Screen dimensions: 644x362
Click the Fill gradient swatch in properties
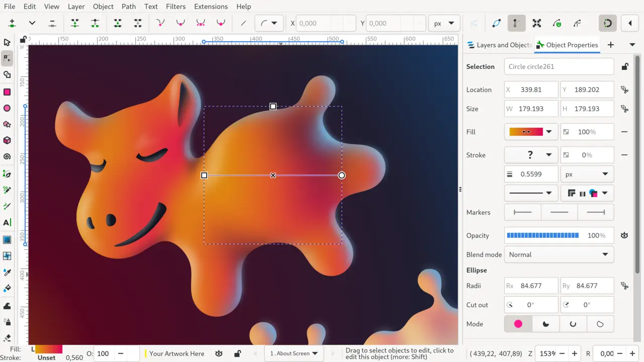pyautogui.click(x=526, y=132)
